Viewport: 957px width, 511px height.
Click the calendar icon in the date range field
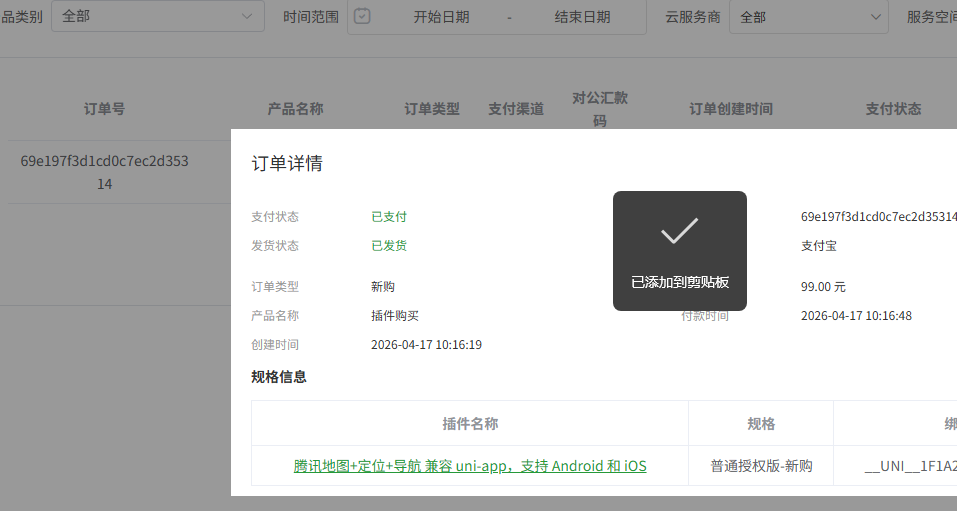pyautogui.click(x=362, y=17)
